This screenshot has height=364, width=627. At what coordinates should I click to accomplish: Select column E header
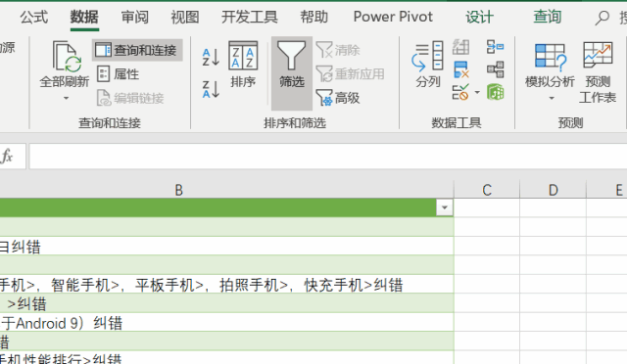(606, 190)
